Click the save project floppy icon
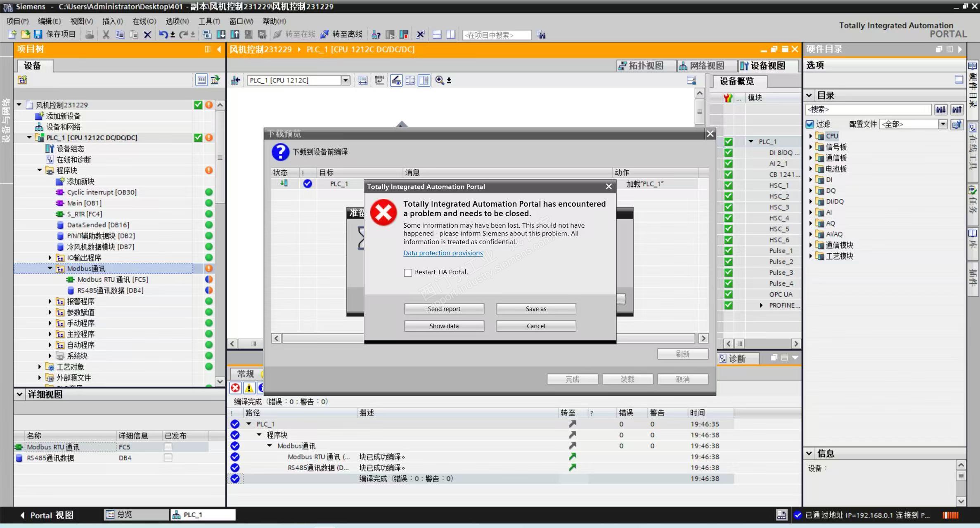 tap(38, 34)
